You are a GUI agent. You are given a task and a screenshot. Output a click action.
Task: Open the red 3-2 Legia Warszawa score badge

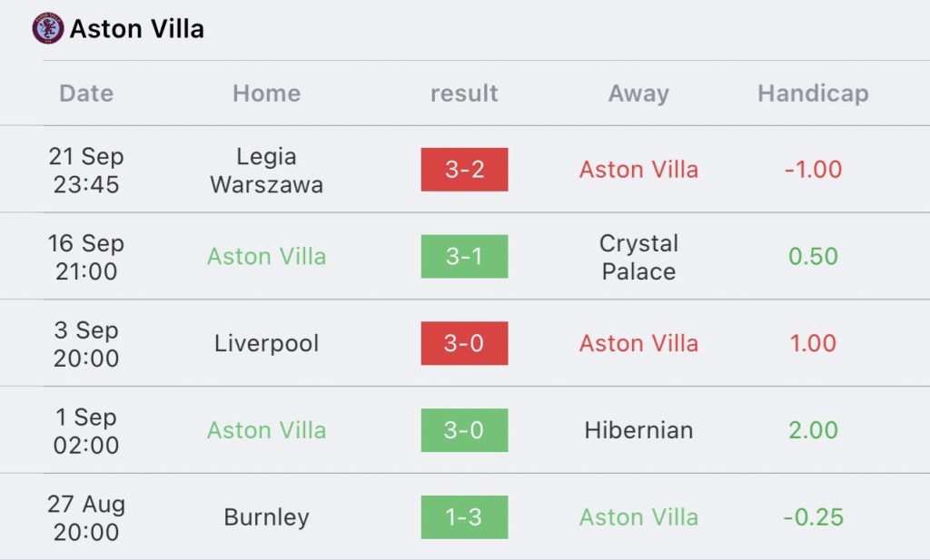point(464,170)
